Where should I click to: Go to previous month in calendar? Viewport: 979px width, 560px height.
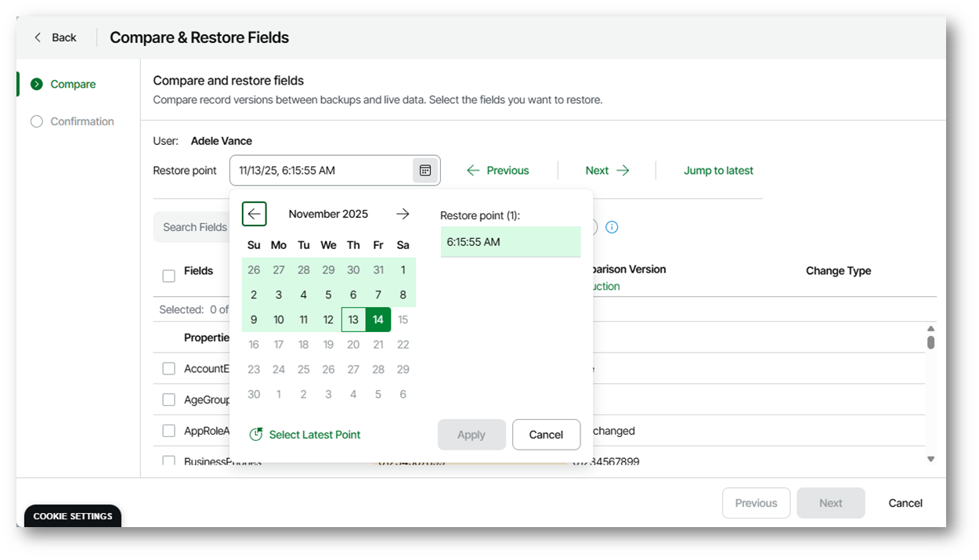click(254, 214)
